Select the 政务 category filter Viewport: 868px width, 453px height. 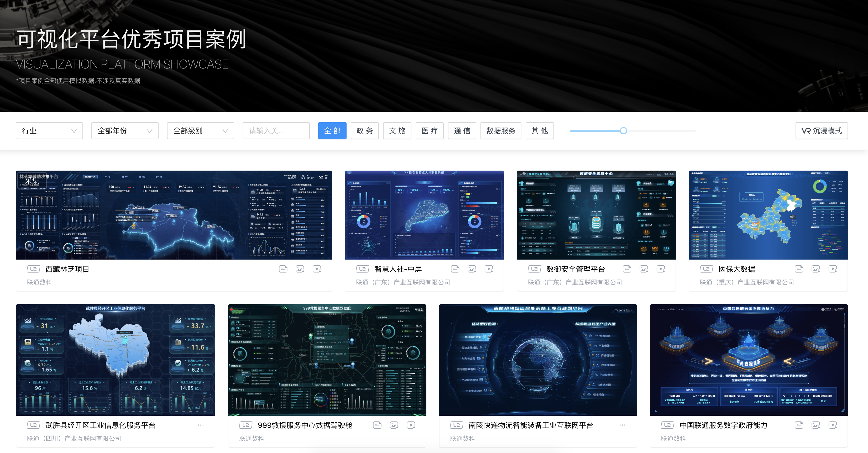[365, 131]
